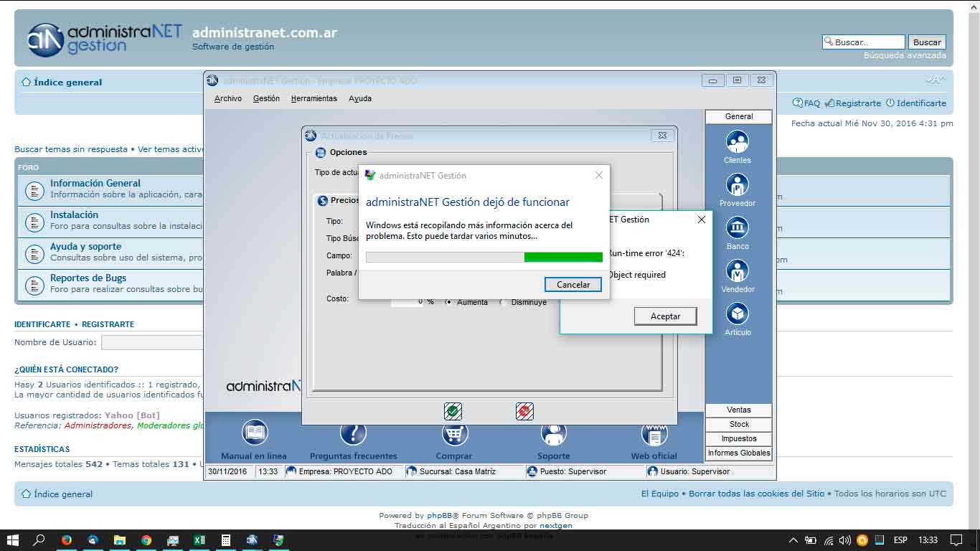Open the Ayuda menu
This screenshot has width=980, height=551.
(360, 98)
